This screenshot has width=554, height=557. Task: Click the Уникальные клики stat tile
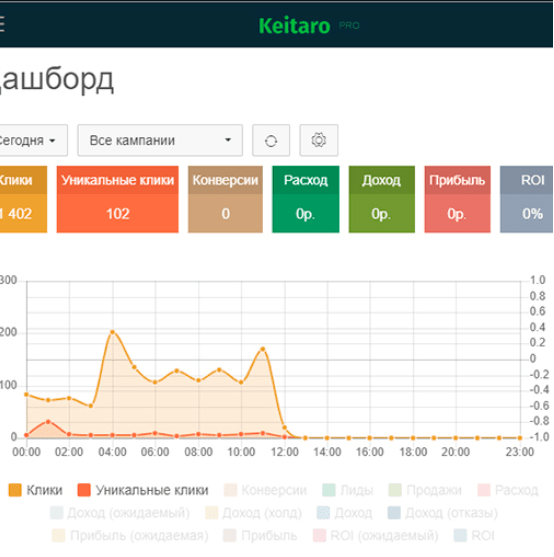pos(118,199)
